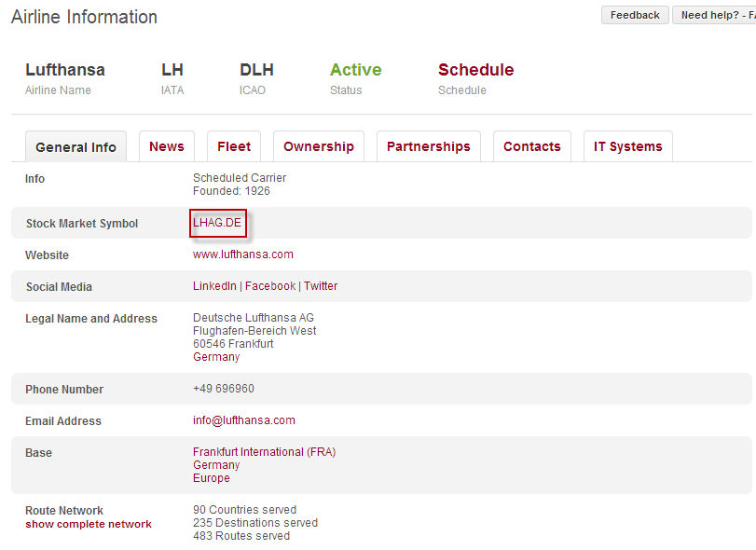Go to the Partnerships tab

pos(429,146)
